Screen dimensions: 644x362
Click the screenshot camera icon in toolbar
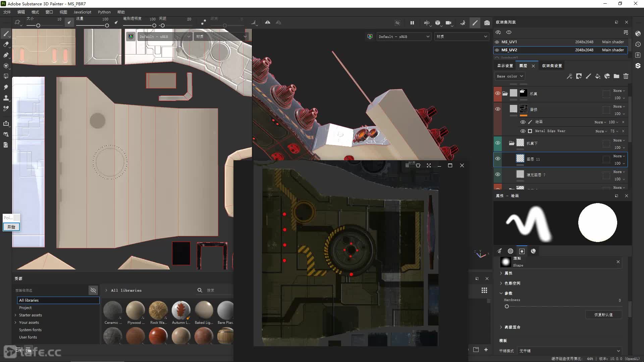pyautogui.click(x=487, y=23)
